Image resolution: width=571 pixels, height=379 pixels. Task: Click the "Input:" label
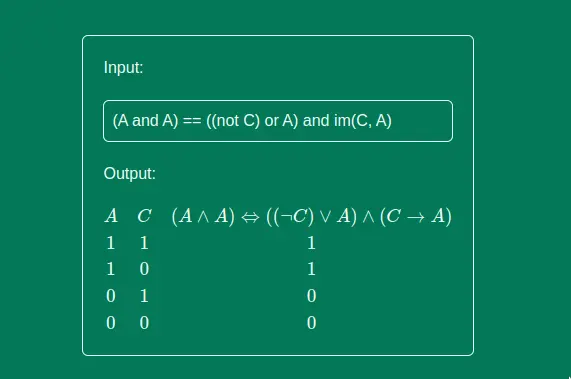(x=123, y=68)
